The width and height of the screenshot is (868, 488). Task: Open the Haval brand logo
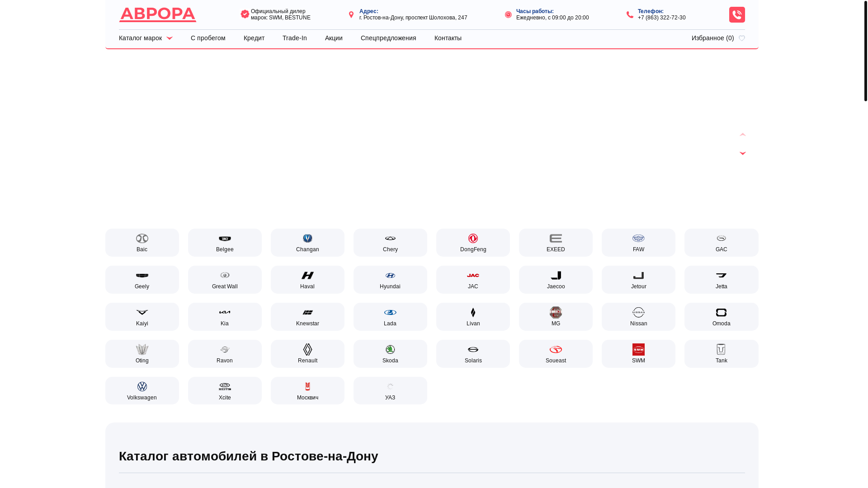click(x=307, y=275)
